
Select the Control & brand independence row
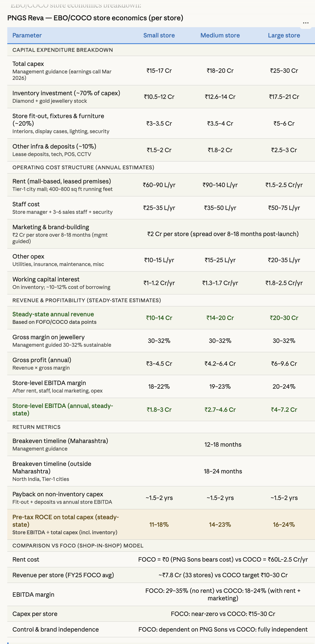click(55, 629)
